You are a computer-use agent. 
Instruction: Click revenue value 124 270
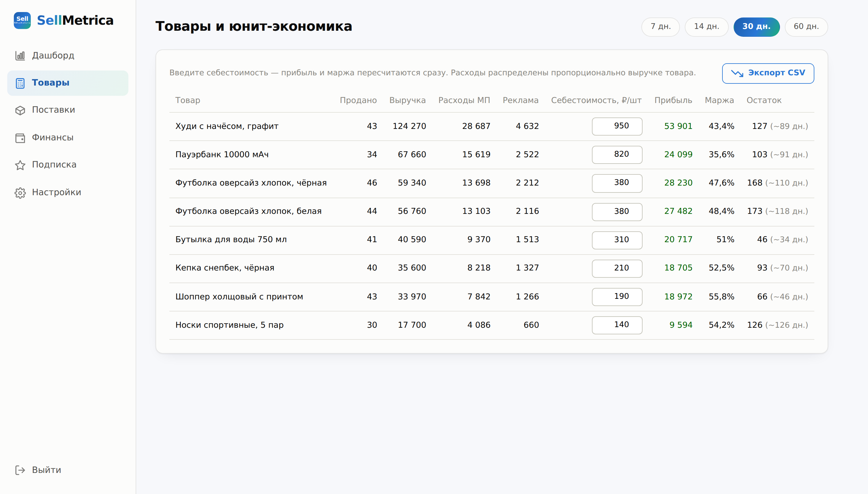pyautogui.click(x=409, y=126)
